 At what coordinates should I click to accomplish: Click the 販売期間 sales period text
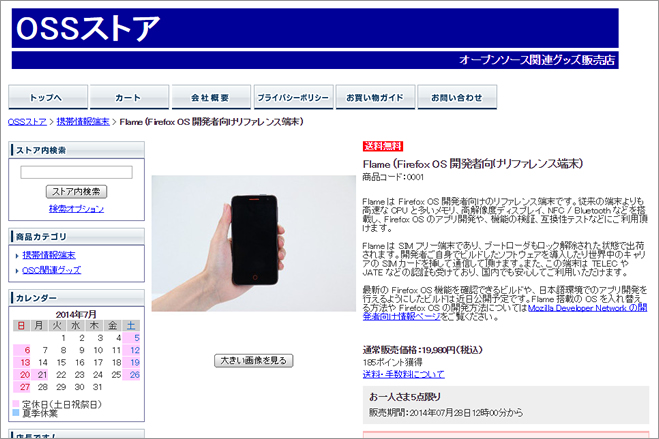tap(446, 413)
